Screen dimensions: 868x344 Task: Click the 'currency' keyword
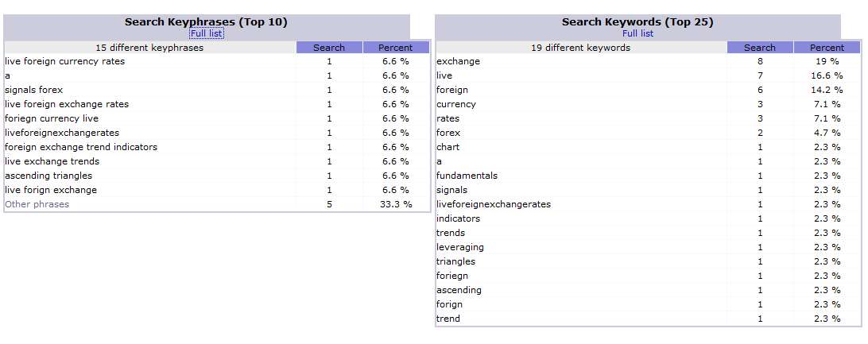pyautogui.click(x=455, y=104)
